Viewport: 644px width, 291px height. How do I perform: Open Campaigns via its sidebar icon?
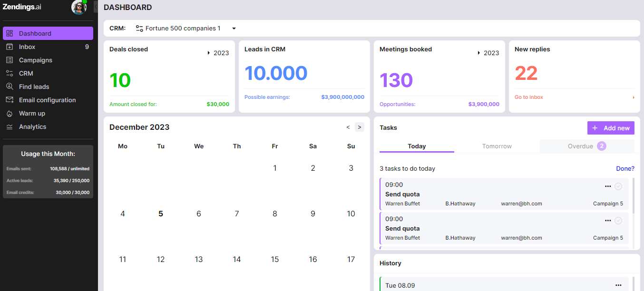point(10,60)
